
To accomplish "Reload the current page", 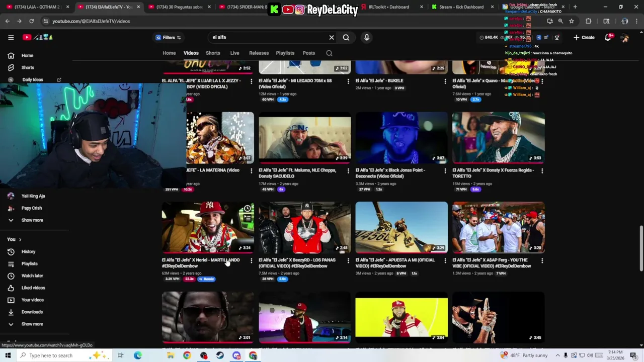I will point(31,21).
